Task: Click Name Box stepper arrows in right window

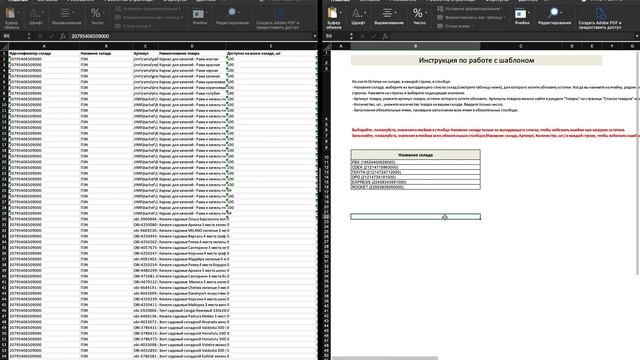Action: (x=351, y=36)
